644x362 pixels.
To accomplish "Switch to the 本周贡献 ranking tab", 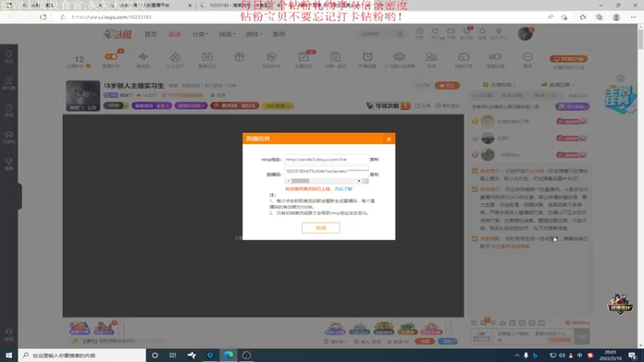I will (512, 95).
